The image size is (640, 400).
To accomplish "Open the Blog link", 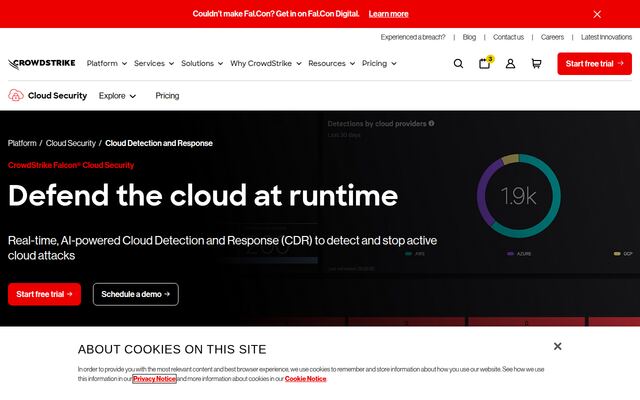I will pos(469,37).
